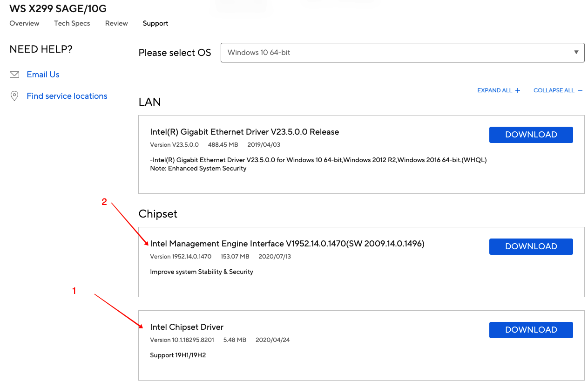Download the Intel Gigabit Ethernet Driver

pos(531,135)
